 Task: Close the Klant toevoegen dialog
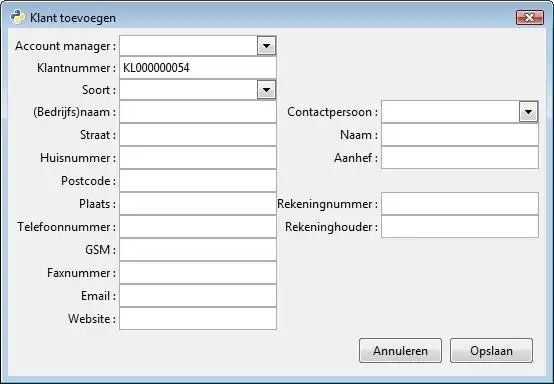pos(530,18)
